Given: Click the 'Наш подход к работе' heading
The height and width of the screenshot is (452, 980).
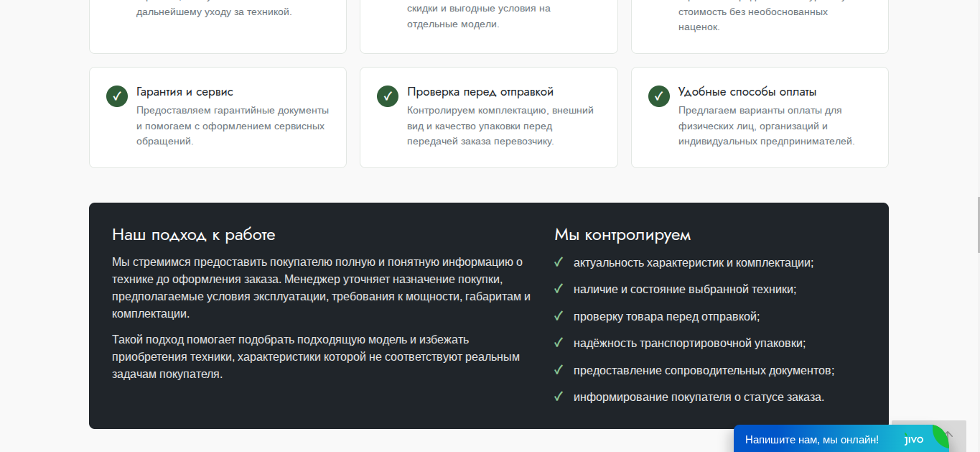Looking at the screenshot, I should tap(194, 235).
